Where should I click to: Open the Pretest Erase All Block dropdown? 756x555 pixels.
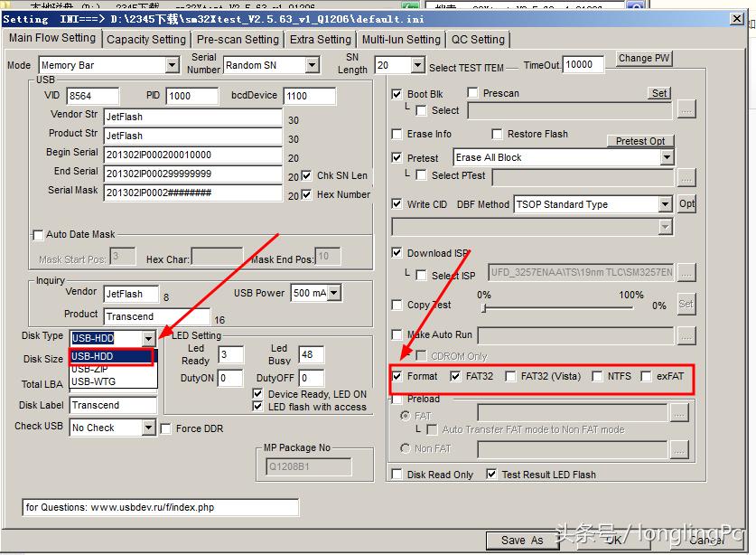click(667, 157)
